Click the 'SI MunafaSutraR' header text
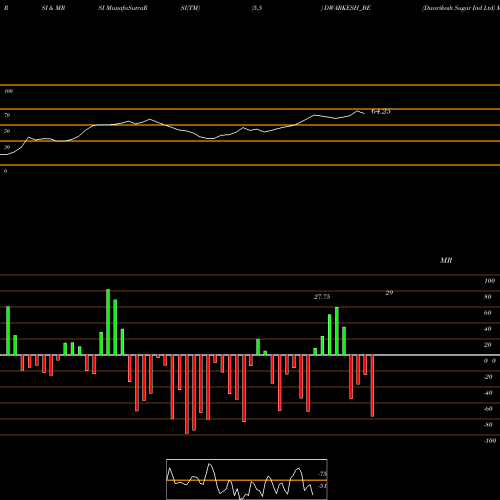This screenshot has height=500, width=500. point(123,8)
